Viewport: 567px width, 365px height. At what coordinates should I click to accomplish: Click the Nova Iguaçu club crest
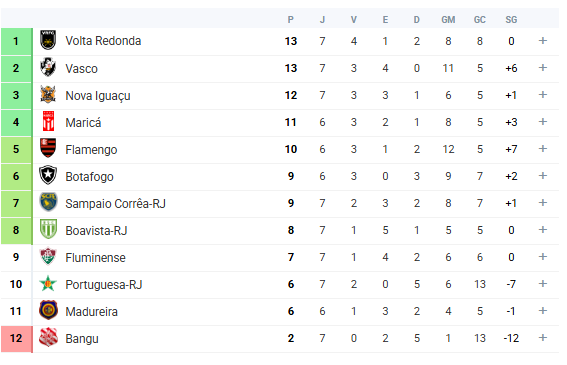[48, 95]
